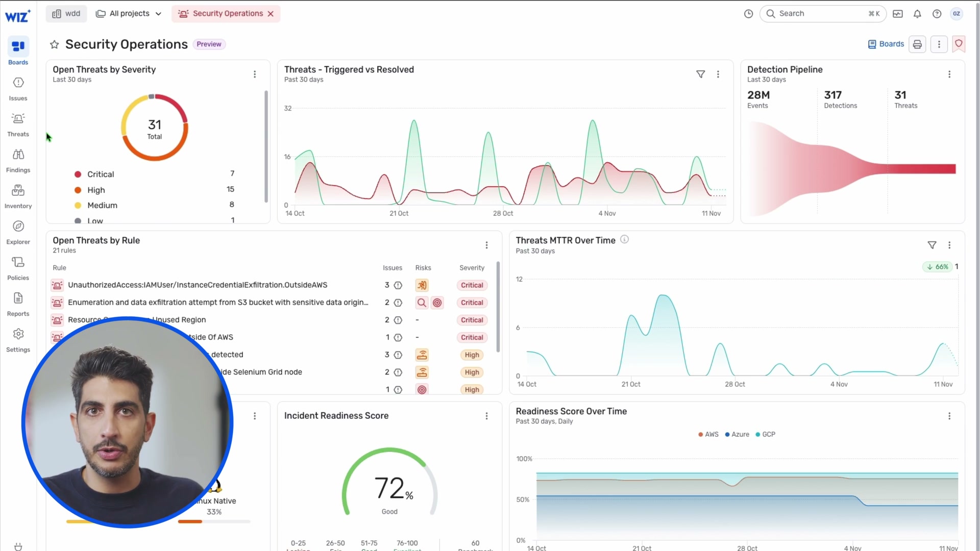Click the 317 Detections value
980x551 pixels.
[832, 95]
